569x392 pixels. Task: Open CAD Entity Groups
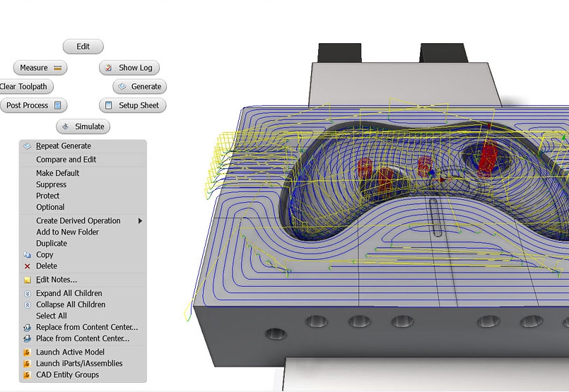click(x=67, y=374)
